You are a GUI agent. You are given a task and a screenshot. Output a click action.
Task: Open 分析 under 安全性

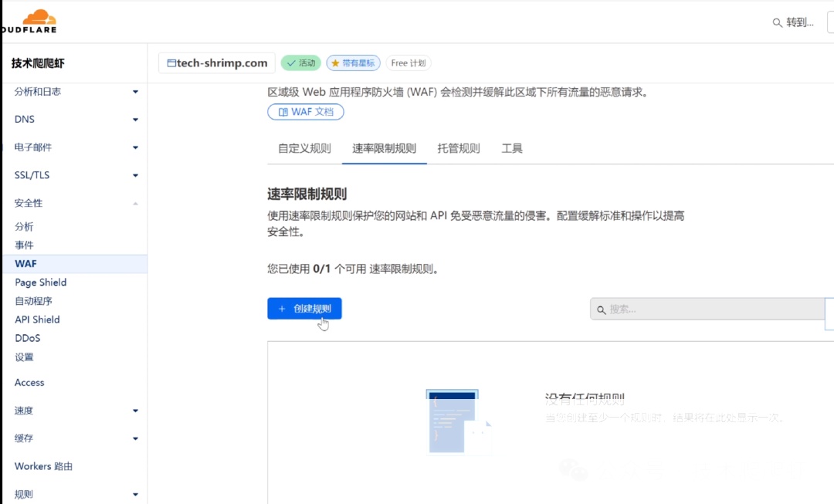(24, 227)
